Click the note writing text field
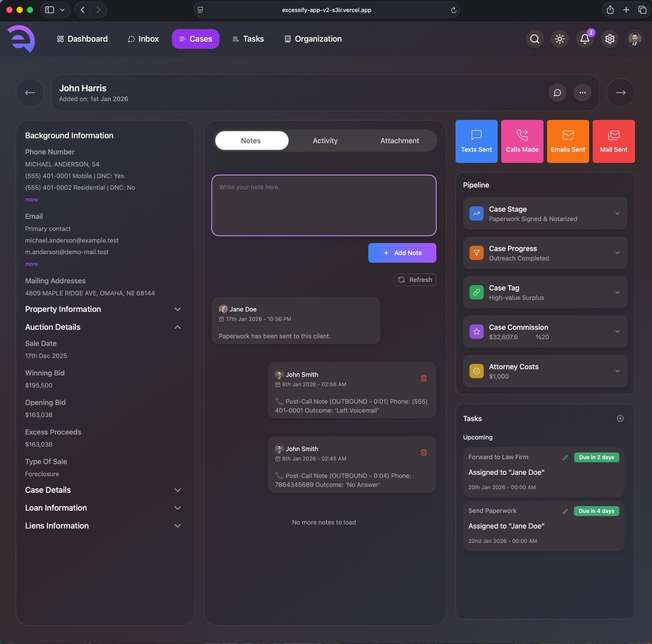 click(x=323, y=205)
